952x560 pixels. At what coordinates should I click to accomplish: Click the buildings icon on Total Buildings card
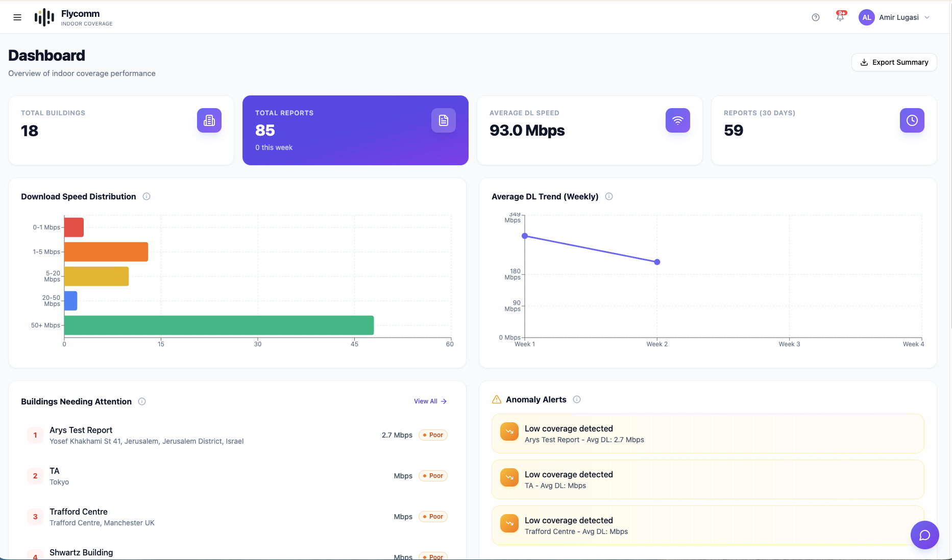pyautogui.click(x=209, y=120)
